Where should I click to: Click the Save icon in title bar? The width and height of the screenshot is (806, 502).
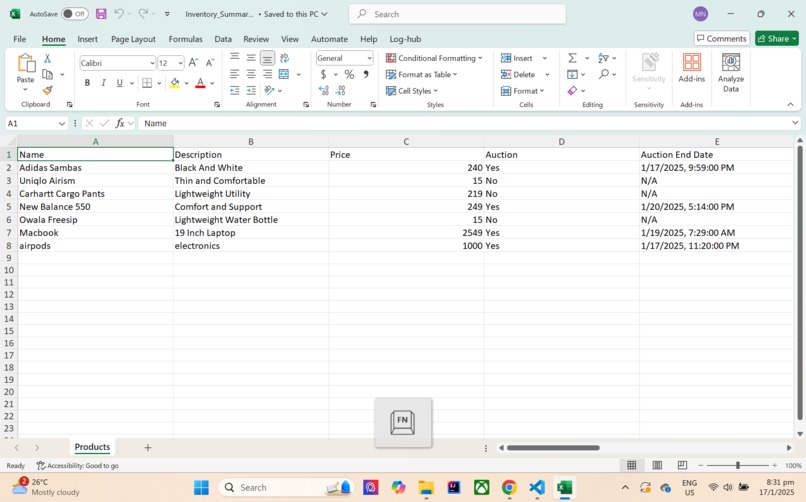101,14
